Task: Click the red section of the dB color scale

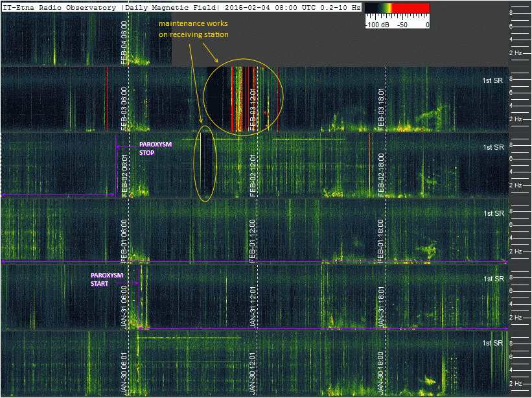Action: tap(411, 8)
